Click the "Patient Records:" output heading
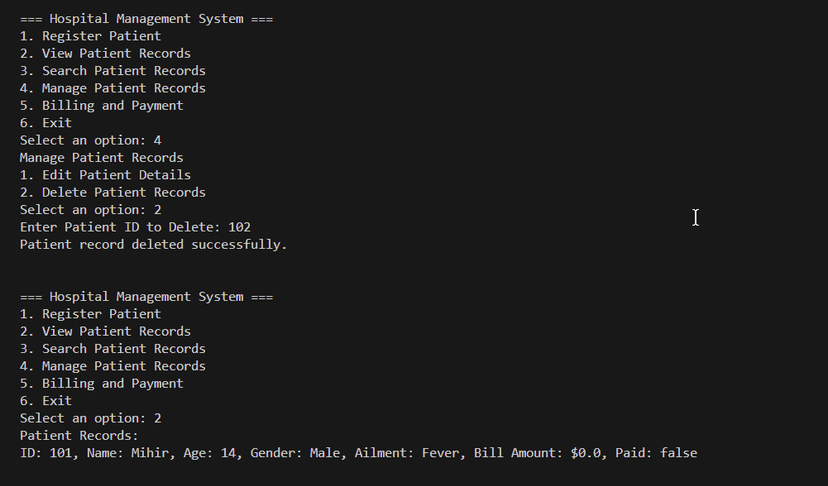 [x=79, y=436]
